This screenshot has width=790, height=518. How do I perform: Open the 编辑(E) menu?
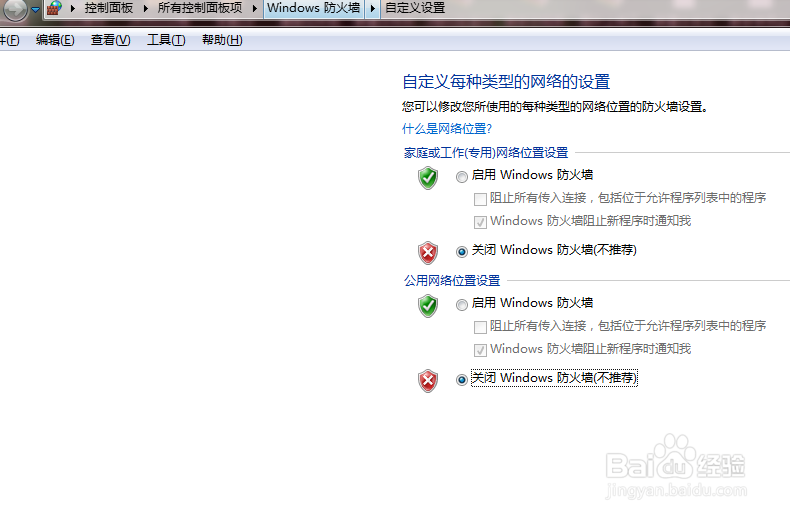click(x=55, y=40)
